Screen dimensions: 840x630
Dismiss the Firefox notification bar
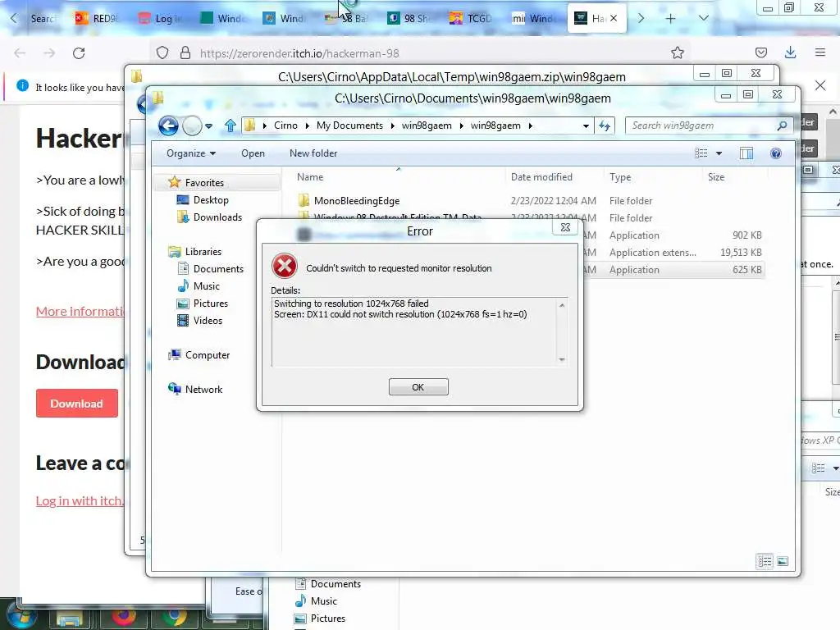(820, 85)
